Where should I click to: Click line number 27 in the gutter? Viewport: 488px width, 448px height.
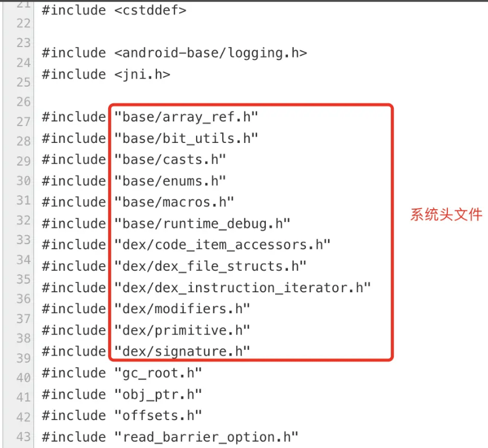[24, 121]
